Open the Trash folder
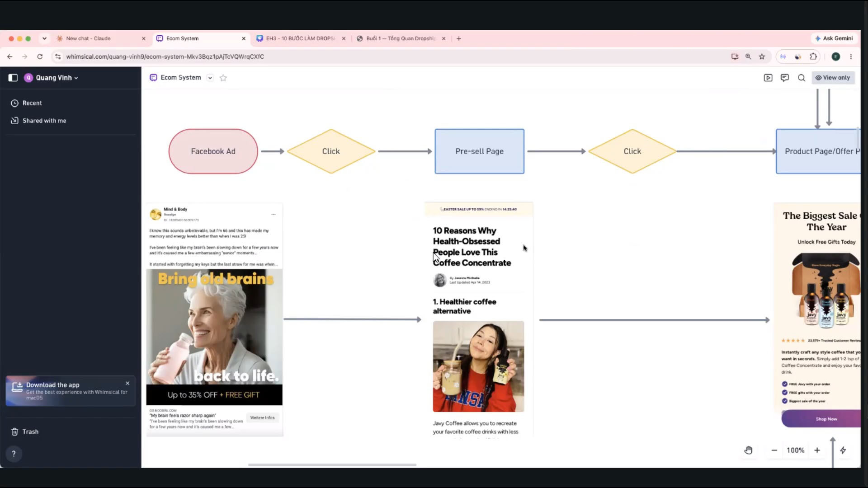The image size is (868, 488). 25,432
